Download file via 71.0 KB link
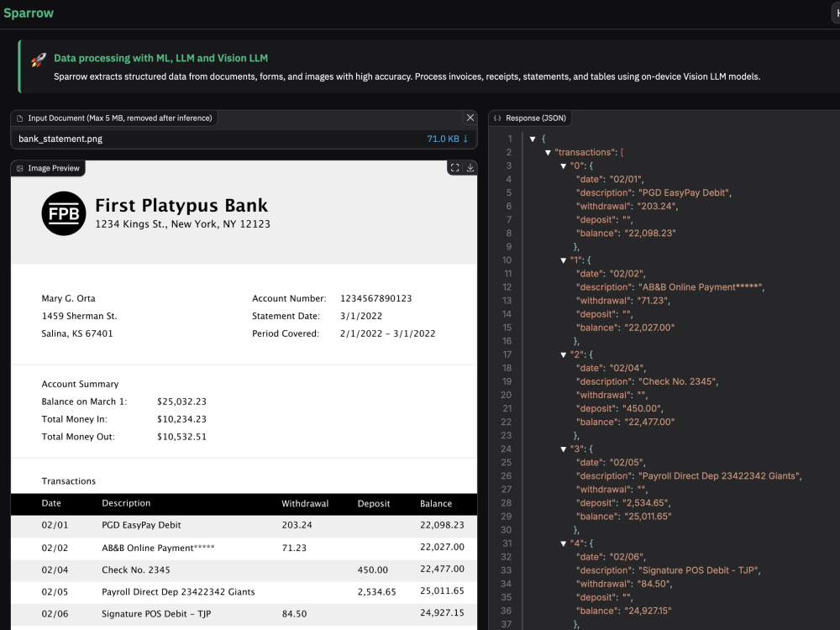This screenshot has height=630, width=840. coord(448,139)
